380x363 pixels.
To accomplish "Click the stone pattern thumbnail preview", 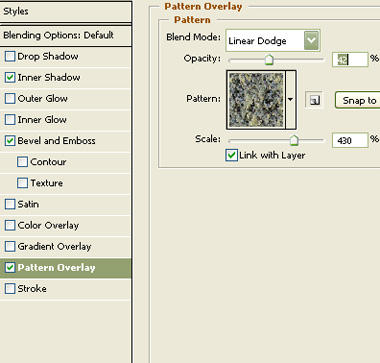I will 256,99.
